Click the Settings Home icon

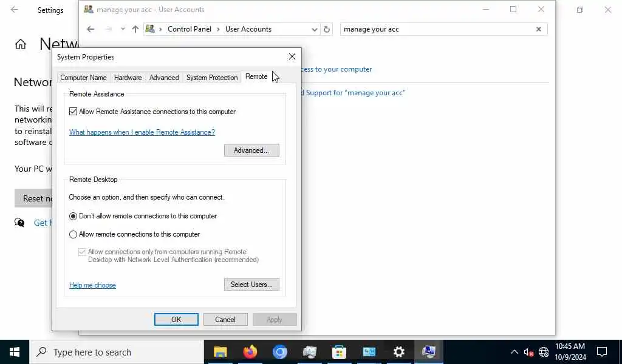tap(21, 44)
